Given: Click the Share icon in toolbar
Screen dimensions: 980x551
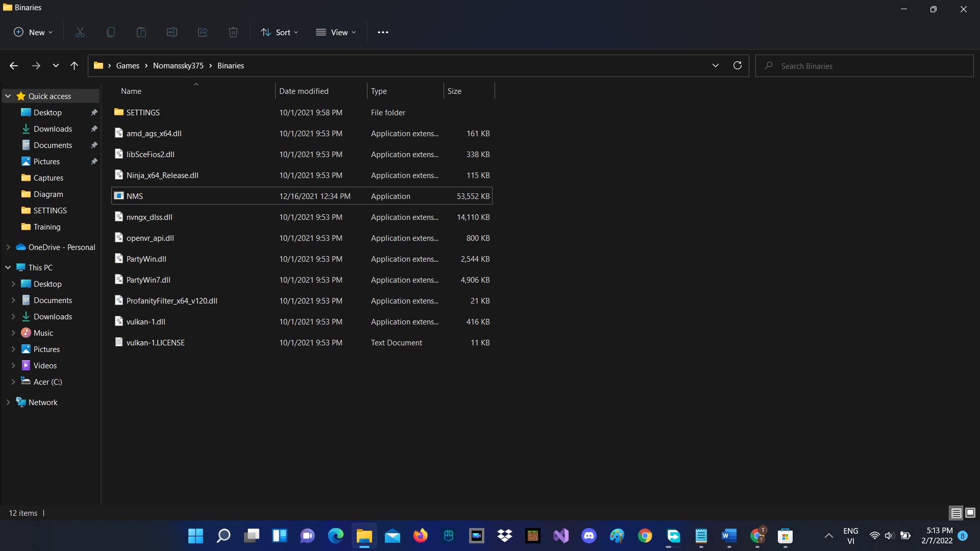Looking at the screenshot, I should point(203,32).
